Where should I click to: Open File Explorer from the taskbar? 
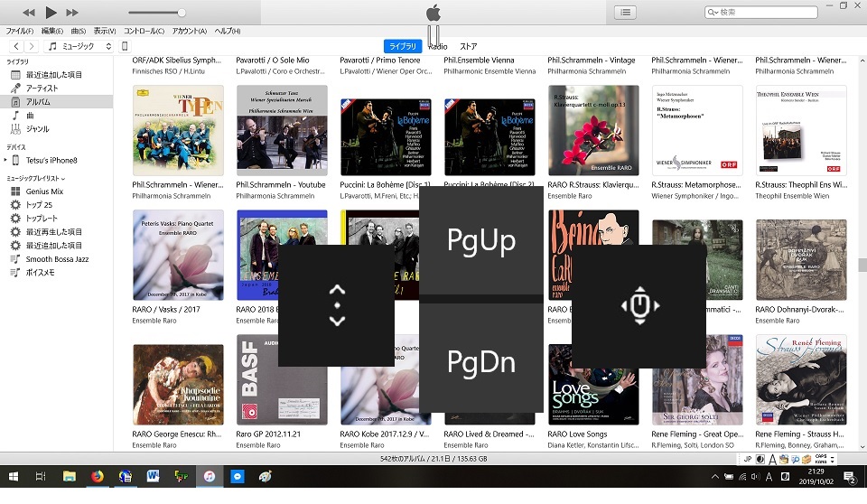(70, 476)
